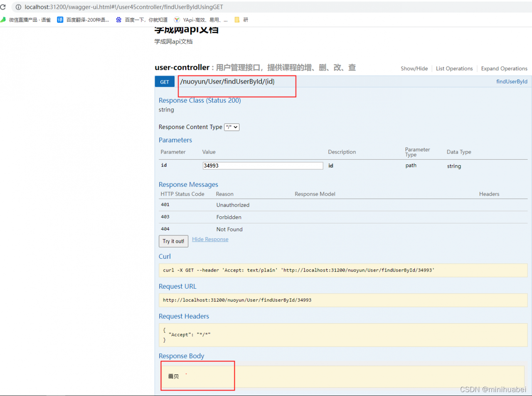Click the HTTP Status Code column header
Image resolution: width=532 pixels, height=396 pixels.
[x=182, y=194]
